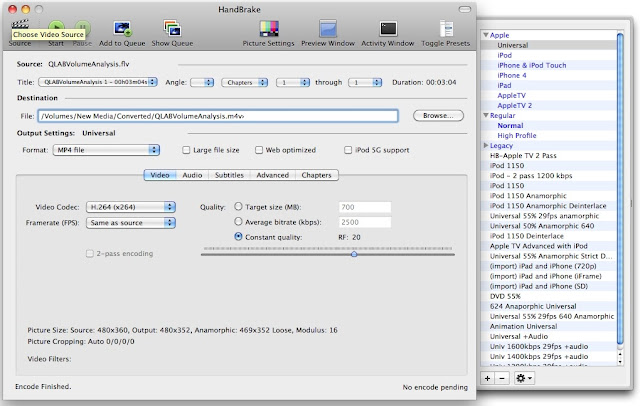Select the iPhone & iPod Touch preset

(532, 65)
